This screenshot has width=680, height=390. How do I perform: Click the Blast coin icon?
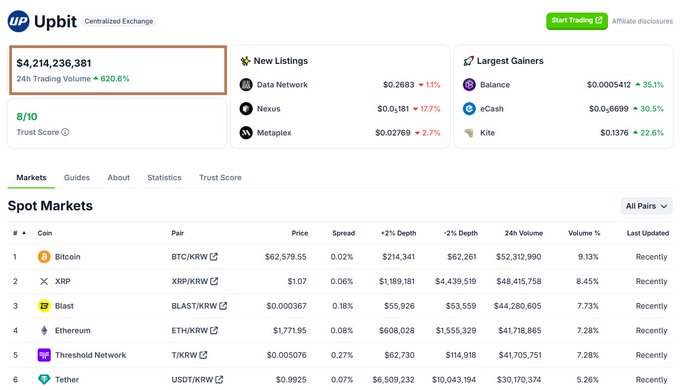click(44, 306)
